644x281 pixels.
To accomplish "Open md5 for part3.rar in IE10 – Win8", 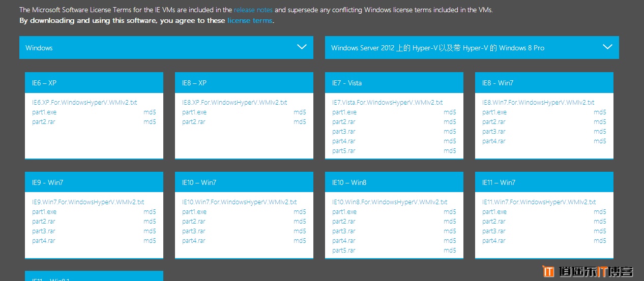I will point(450,231).
